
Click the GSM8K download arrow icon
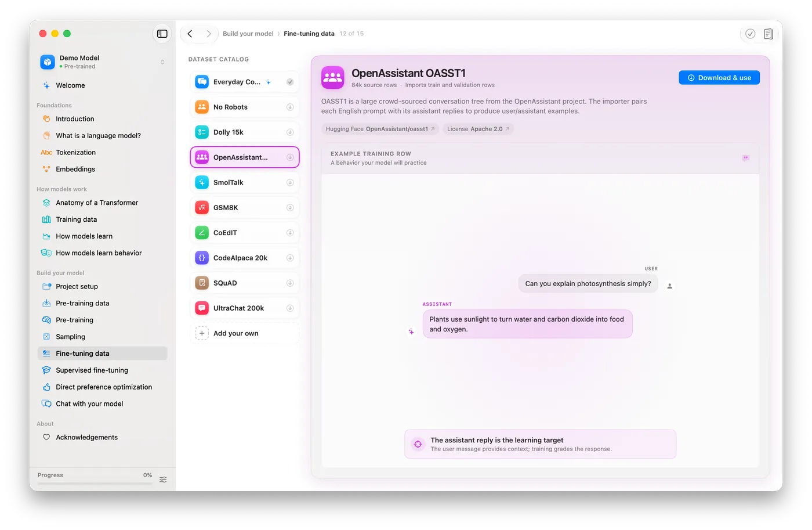coord(290,208)
